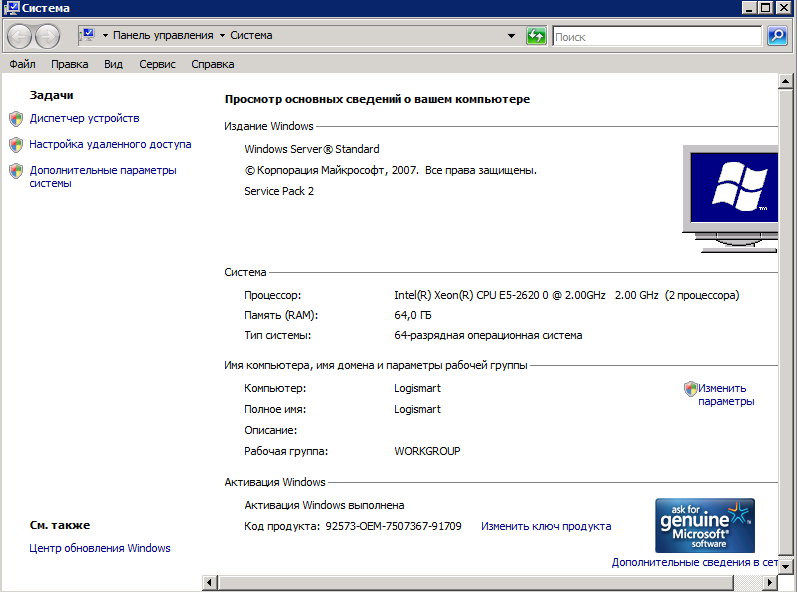Click the Forward navigation arrow
The height and width of the screenshot is (592, 797).
coord(47,37)
